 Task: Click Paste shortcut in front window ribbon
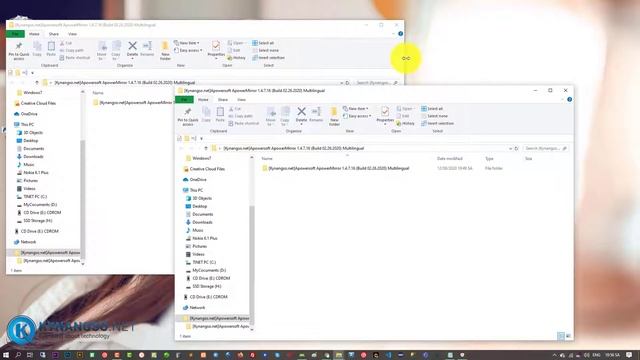pos(244,123)
